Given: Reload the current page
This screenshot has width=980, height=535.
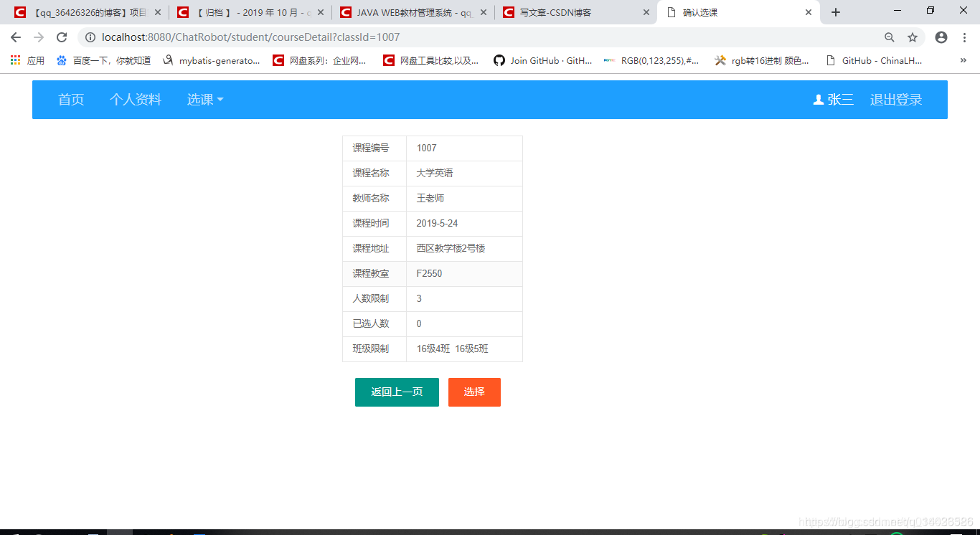Looking at the screenshot, I should click(x=62, y=37).
